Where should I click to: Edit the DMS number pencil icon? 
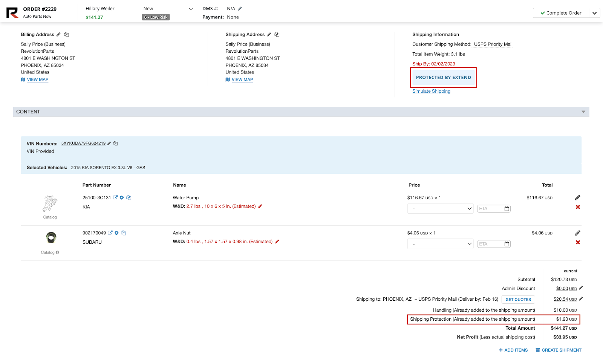[x=240, y=9]
